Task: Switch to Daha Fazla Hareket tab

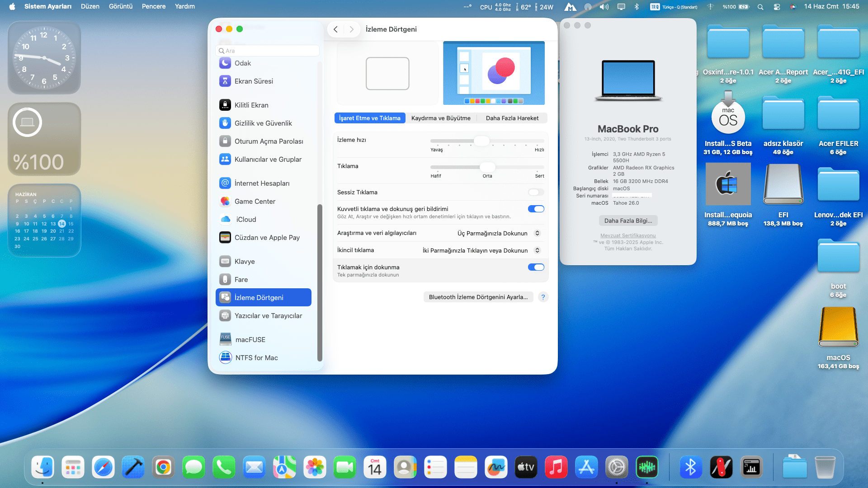Action: [x=512, y=118]
